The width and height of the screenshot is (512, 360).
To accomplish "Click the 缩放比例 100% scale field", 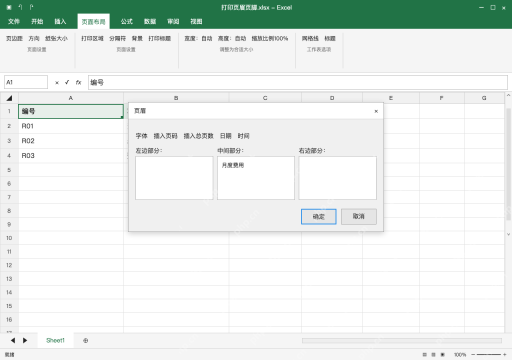I will click(270, 38).
